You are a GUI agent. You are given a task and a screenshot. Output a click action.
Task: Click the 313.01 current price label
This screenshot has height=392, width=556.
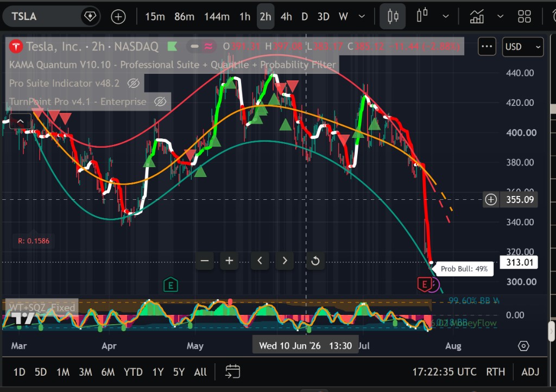pyautogui.click(x=519, y=262)
